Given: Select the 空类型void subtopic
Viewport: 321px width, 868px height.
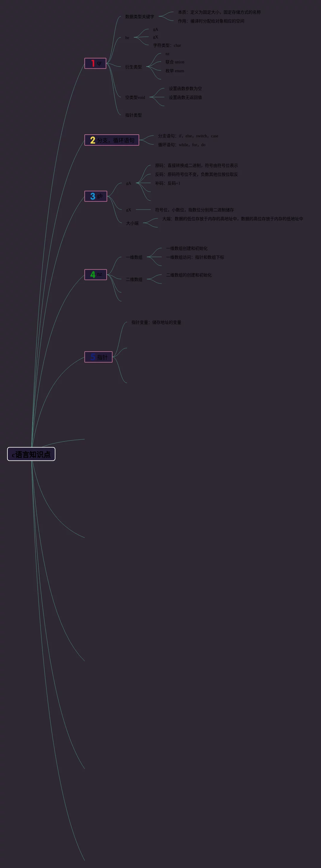Looking at the screenshot, I should pos(135,97).
